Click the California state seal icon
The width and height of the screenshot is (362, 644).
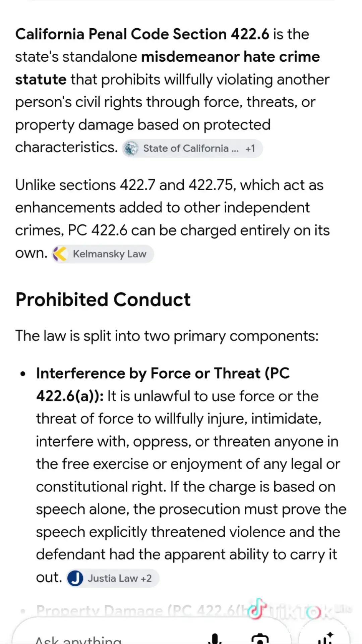point(131,148)
